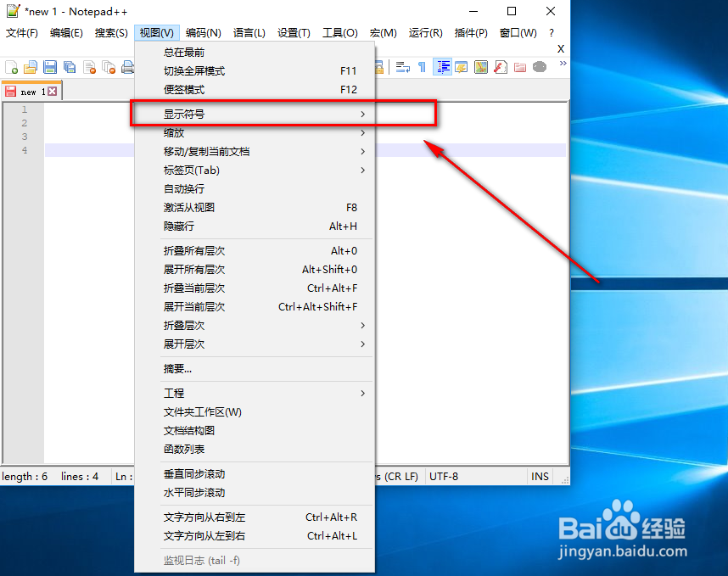Open the 文件(F) menu

22,32
